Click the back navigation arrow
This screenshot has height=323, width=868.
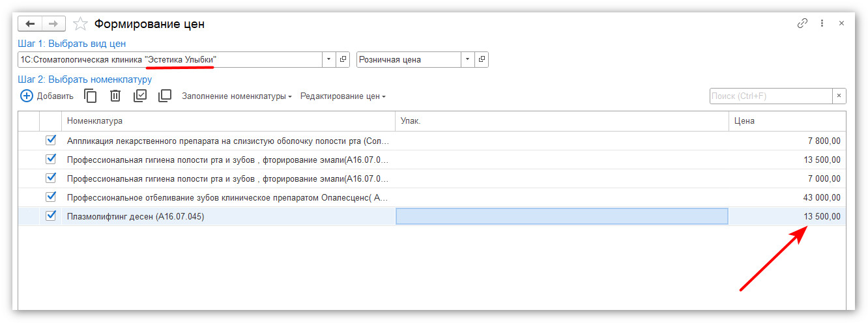[30, 24]
